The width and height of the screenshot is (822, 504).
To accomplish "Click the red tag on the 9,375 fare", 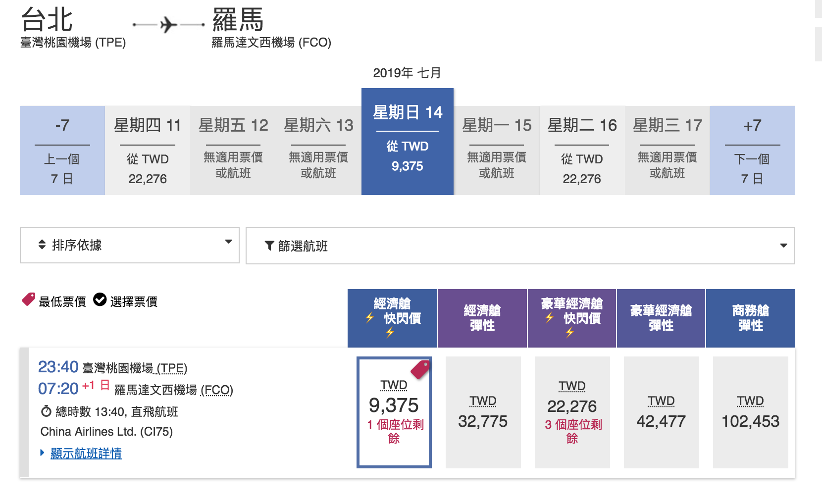I will [x=420, y=369].
